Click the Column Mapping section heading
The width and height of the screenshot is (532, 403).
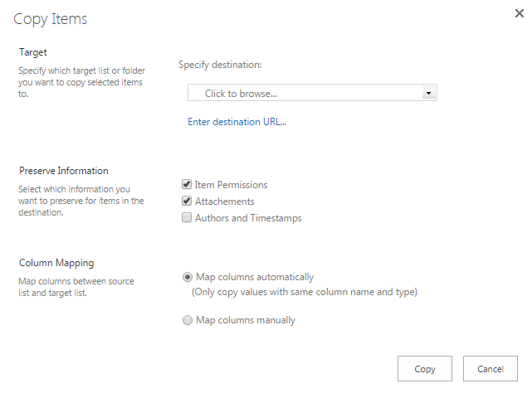[56, 263]
